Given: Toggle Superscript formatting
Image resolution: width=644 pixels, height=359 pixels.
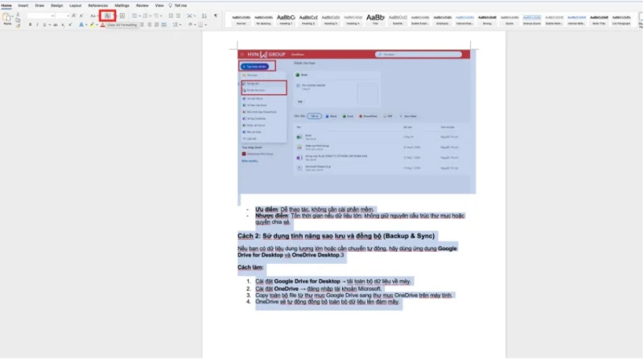Looking at the screenshot, I should click(70, 25).
